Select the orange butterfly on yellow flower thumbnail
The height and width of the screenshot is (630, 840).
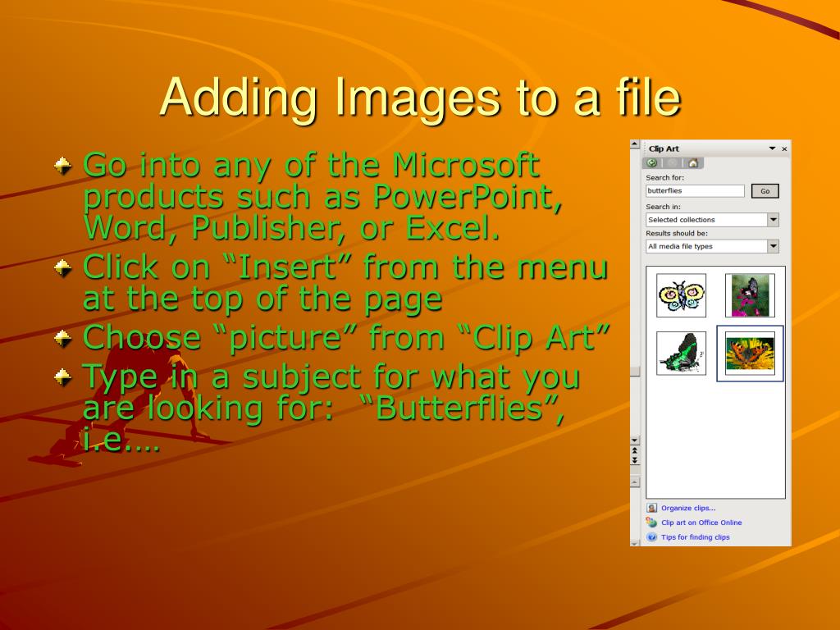(750, 353)
